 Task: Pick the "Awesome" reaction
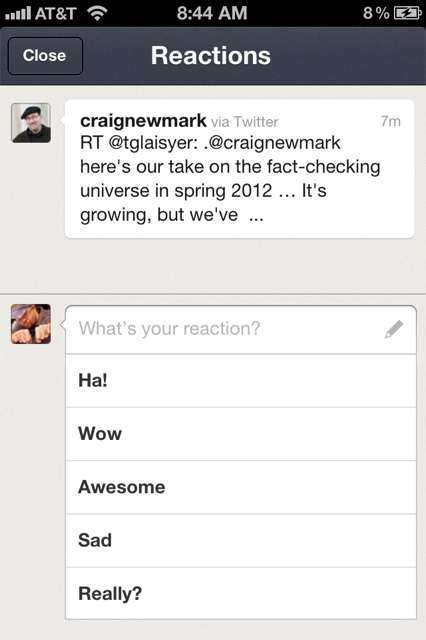coord(241,487)
